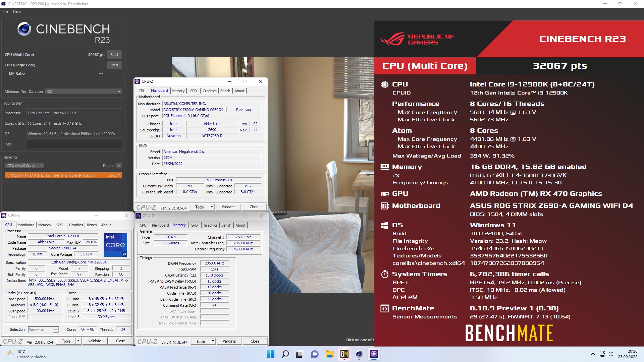Open Minimum Test Duration dropdown

(x=84, y=92)
